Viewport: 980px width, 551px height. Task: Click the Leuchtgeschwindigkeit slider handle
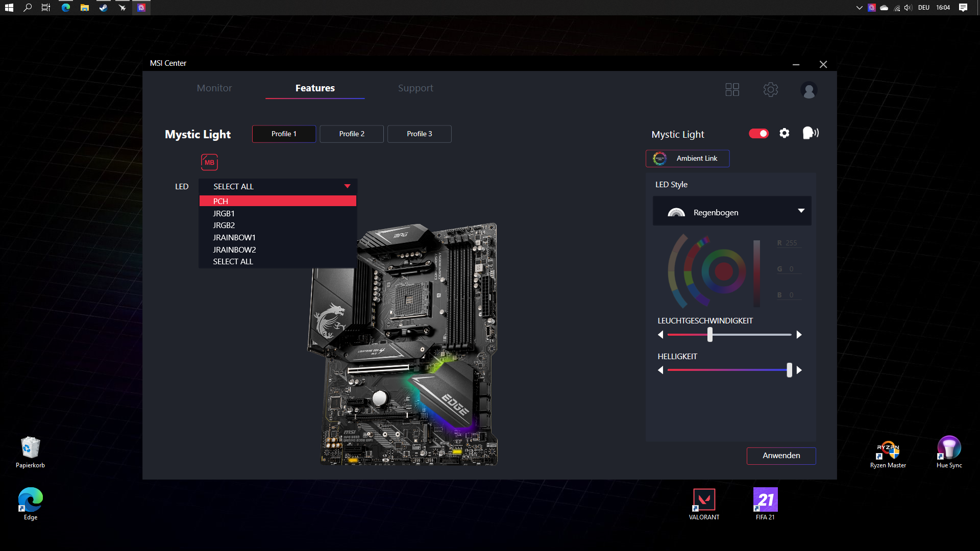click(709, 335)
